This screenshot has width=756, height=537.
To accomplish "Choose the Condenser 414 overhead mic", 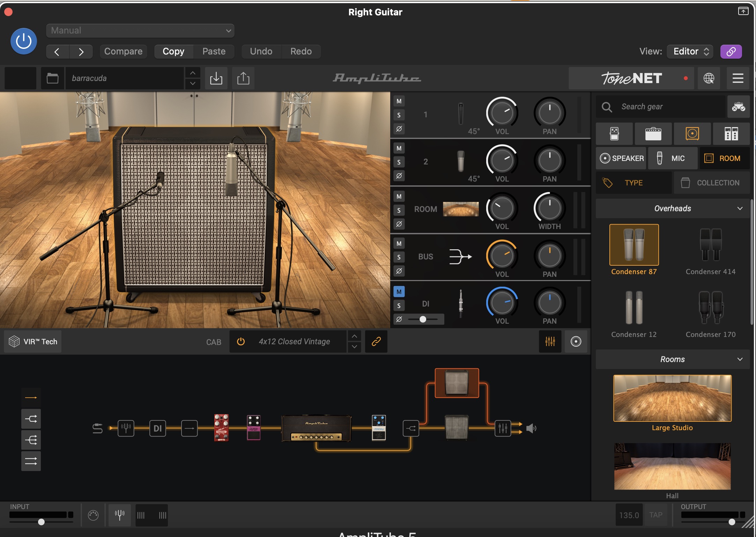I will (710, 250).
